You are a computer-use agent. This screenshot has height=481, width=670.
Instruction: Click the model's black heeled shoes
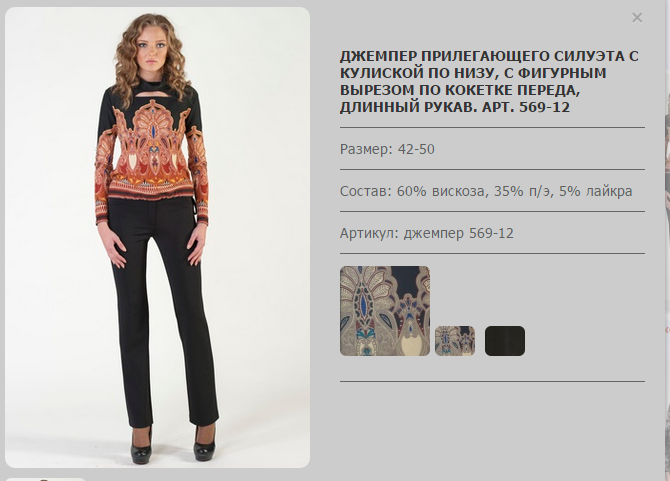point(173,444)
